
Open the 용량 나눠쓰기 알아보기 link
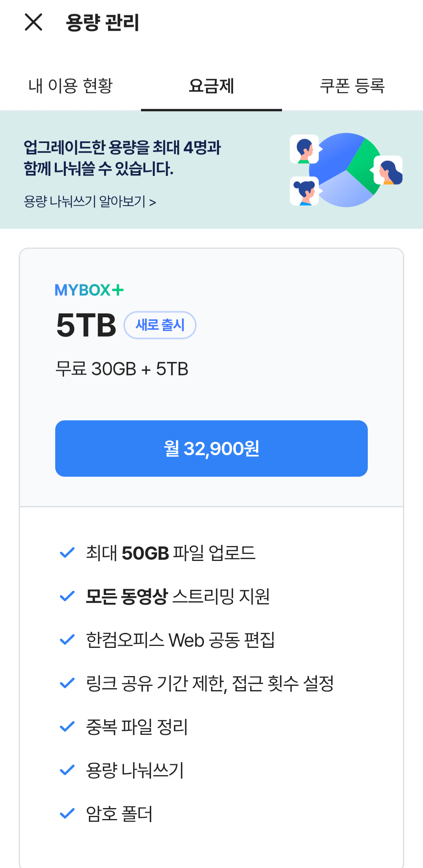[90, 202]
